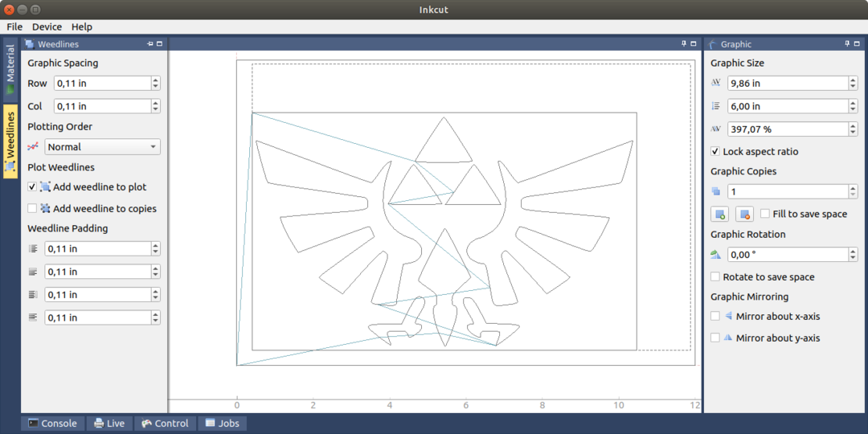Open the Help menu

click(x=82, y=27)
